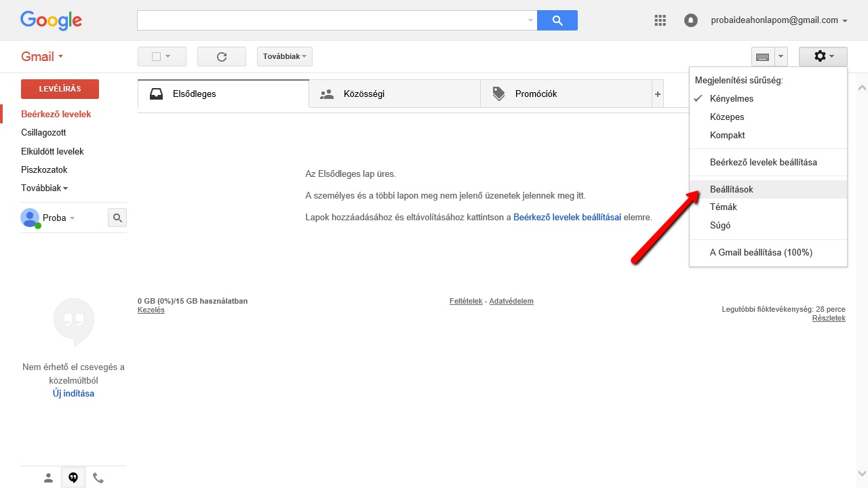Open the phone calls icon
This screenshot has height=488, width=868.
pos(98,478)
